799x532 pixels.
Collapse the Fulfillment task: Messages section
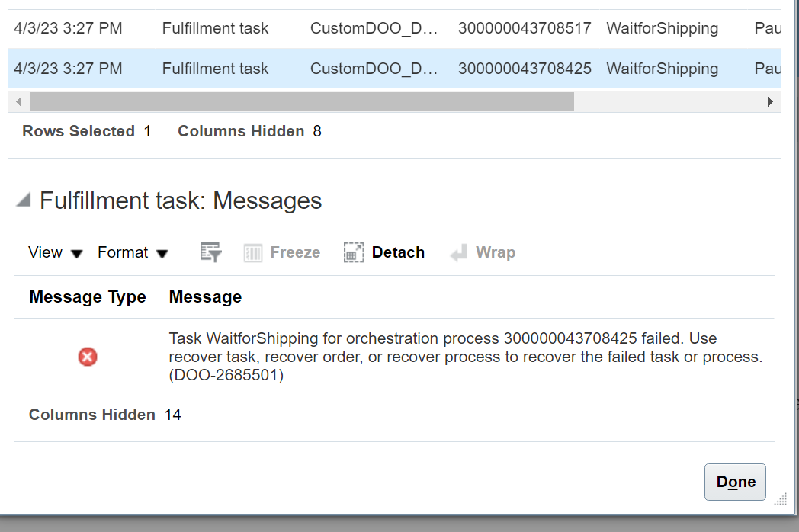24,200
